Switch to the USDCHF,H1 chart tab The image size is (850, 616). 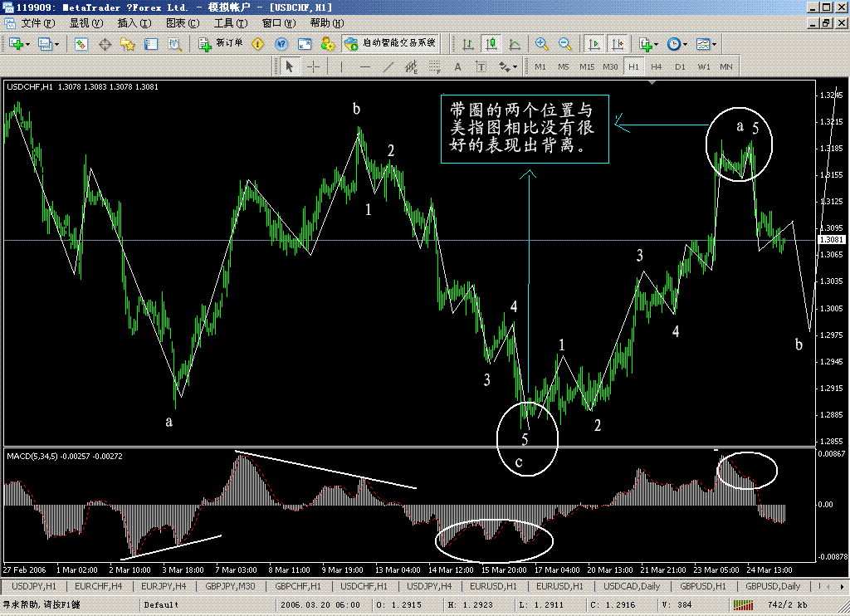(364, 586)
